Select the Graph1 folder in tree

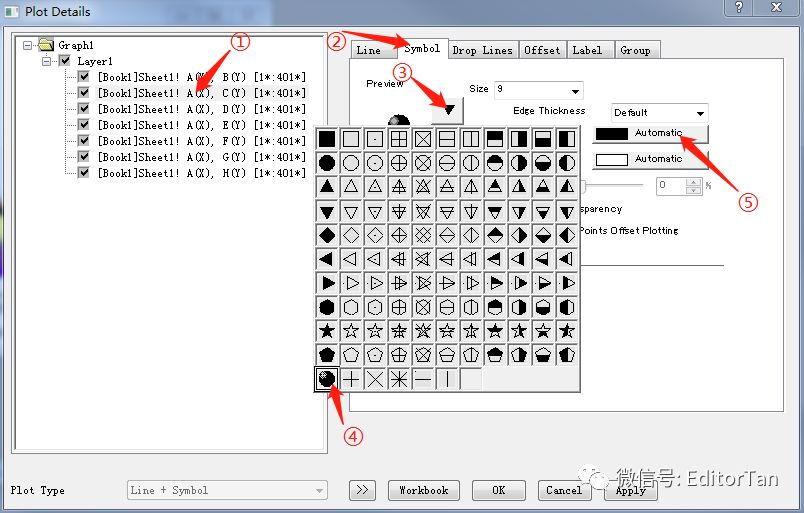(67, 45)
